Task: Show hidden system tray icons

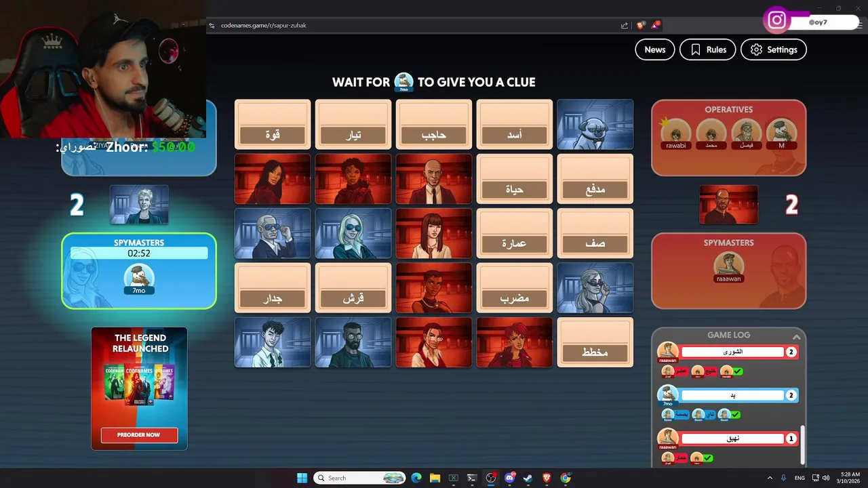Action: point(770,478)
